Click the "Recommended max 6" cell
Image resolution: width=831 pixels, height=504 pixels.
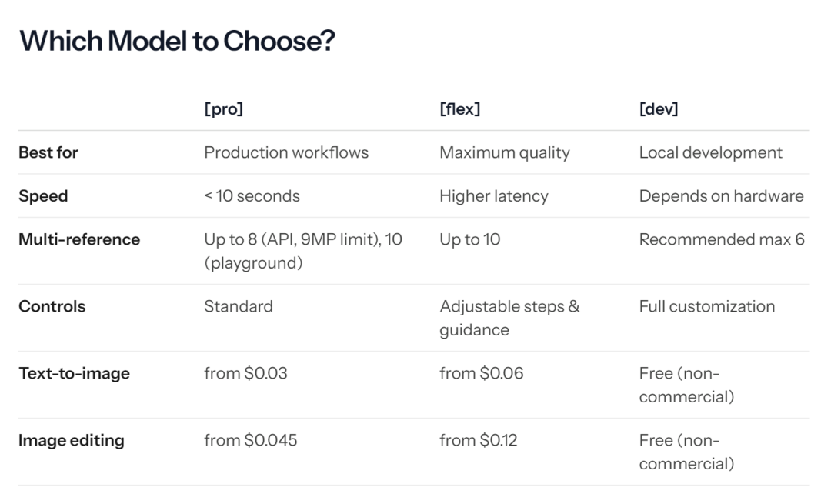pos(722,239)
